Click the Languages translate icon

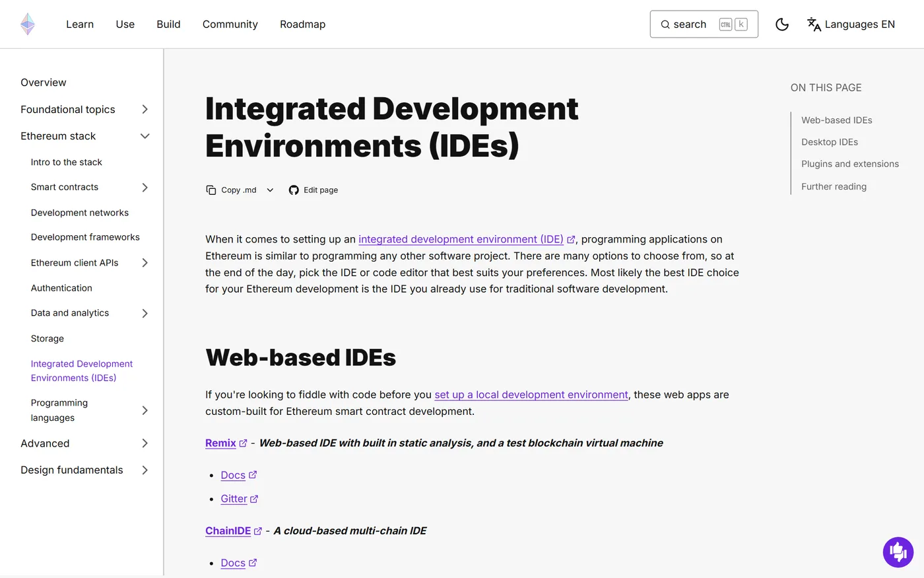pyautogui.click(x=814, y=24)
